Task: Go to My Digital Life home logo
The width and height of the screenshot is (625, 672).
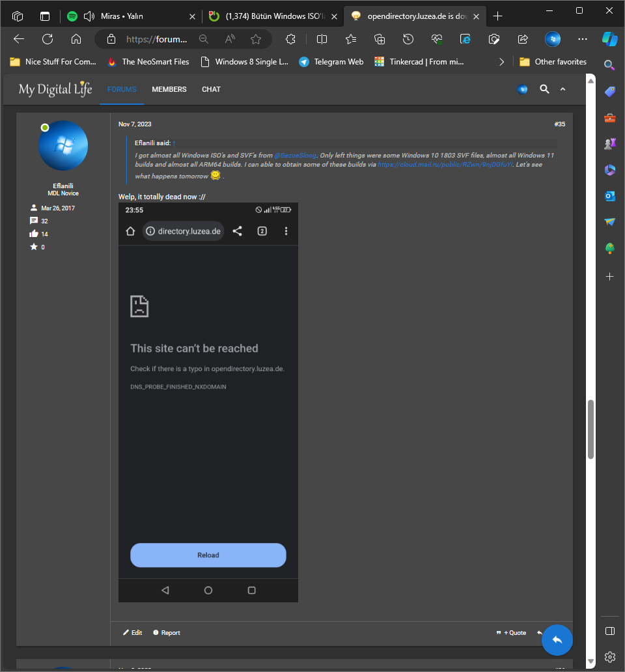Action: tap(55, 89)
